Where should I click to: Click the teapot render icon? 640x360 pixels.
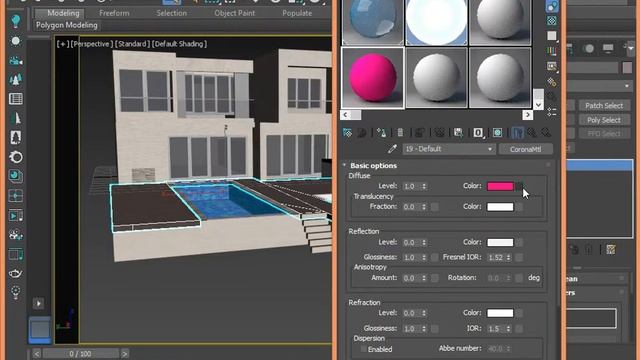pyautogui.click(x=16, y=273)
